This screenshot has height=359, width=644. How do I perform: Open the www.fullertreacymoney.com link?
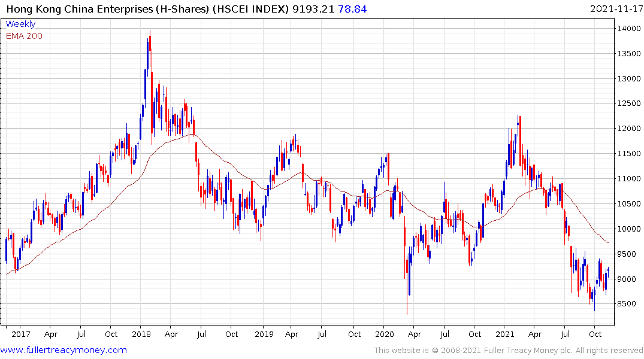tap(64, 350)
